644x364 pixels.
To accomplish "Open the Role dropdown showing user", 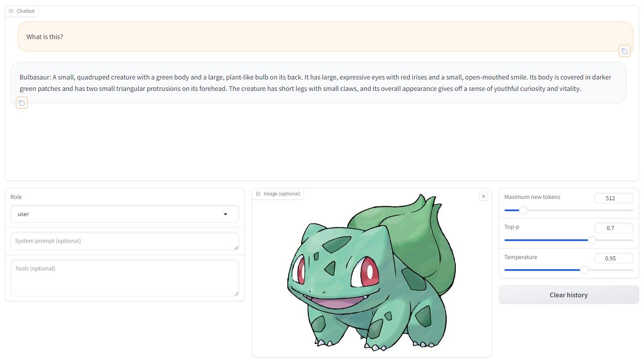I will (125, 214).
